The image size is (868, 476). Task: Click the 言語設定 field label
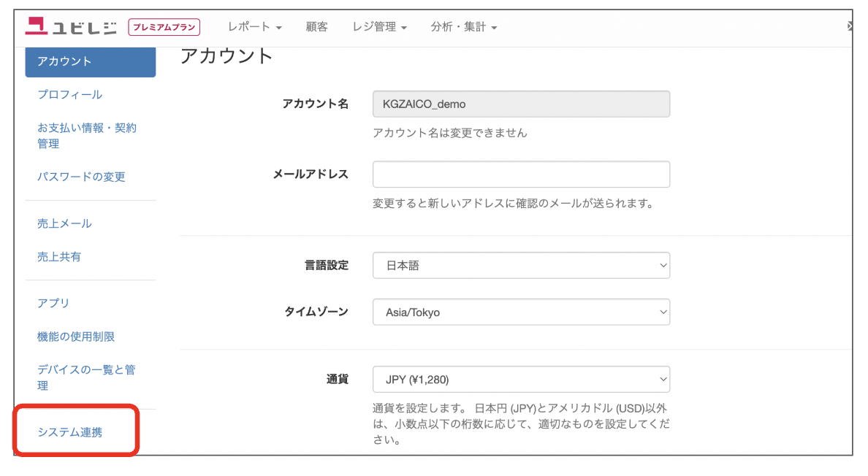click(x=327, y=265)
